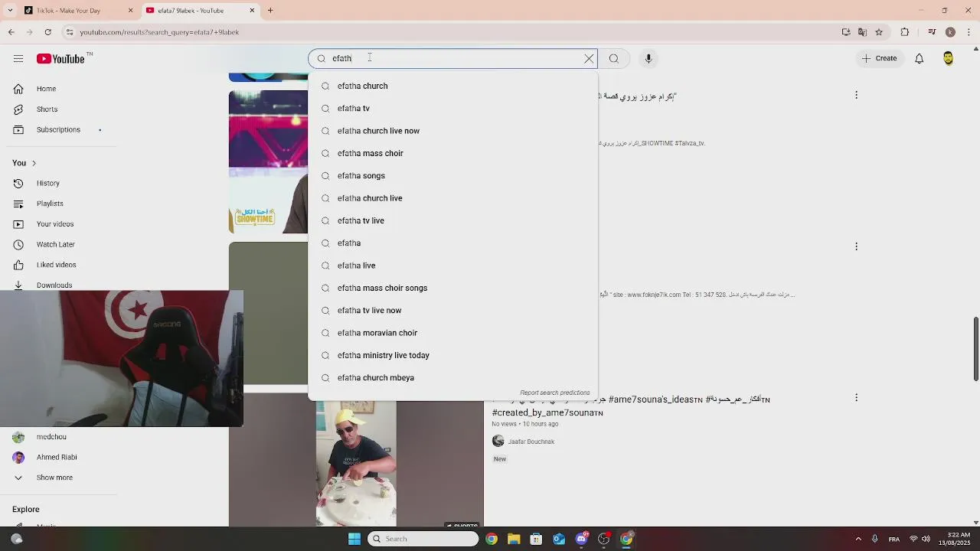980x551 pixels.
Task: Open the SHOWTIME video thumbnail
Action: 268,161
